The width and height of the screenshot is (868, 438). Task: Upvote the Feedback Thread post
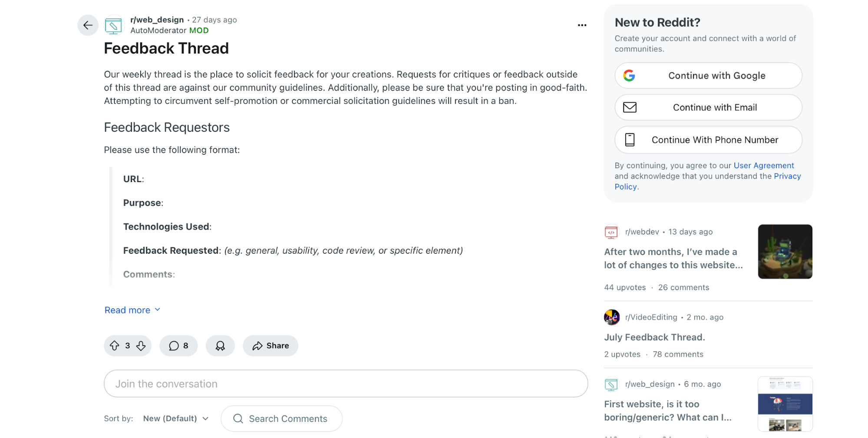pyautogui.click(x=115, y=346)
